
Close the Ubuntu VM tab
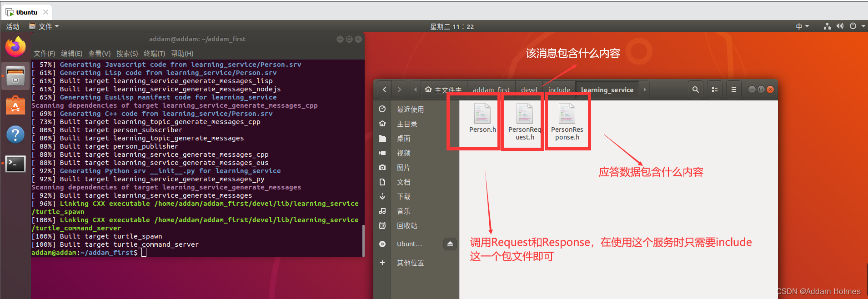[45, 12]
